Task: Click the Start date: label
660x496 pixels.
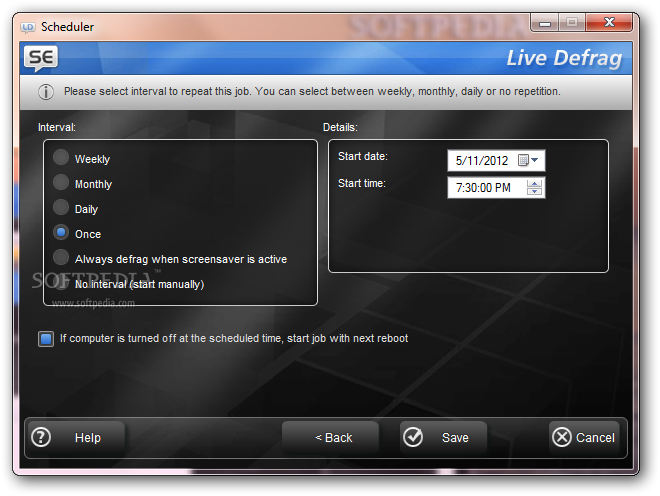Action: pyautogui.click(x=363, y=157)
